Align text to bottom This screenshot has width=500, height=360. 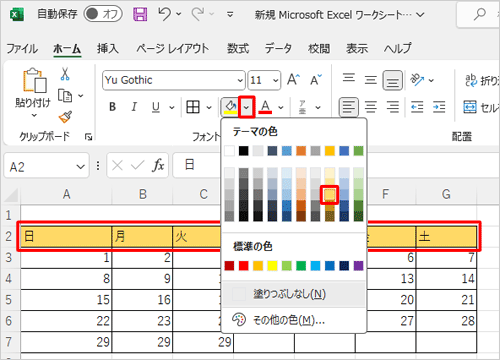pos(393,80)
